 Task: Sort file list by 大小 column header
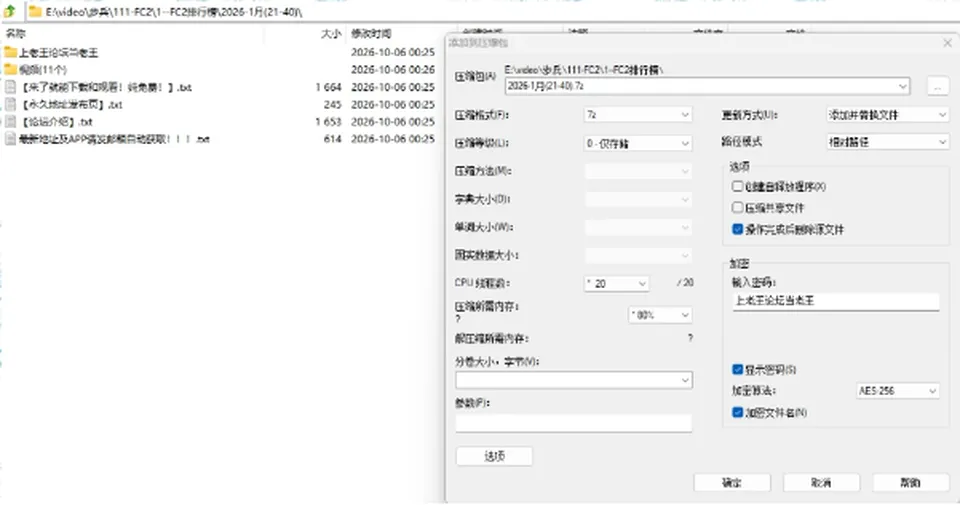(331, 34)
